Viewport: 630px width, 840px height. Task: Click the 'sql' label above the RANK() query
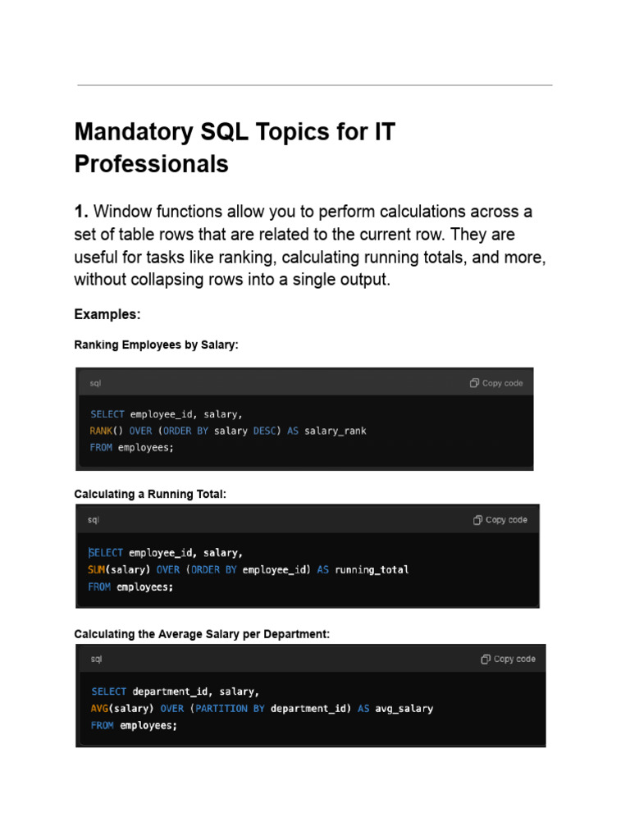click(96, 383)
